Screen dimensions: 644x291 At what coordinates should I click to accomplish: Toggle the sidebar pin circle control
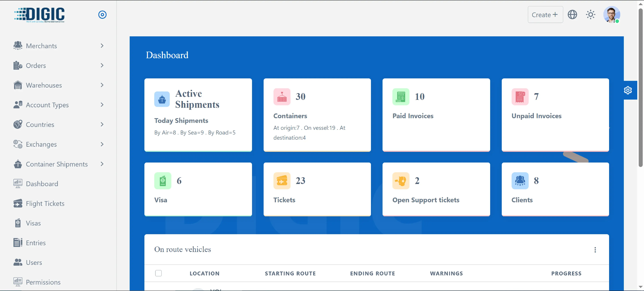coord(102,14)
